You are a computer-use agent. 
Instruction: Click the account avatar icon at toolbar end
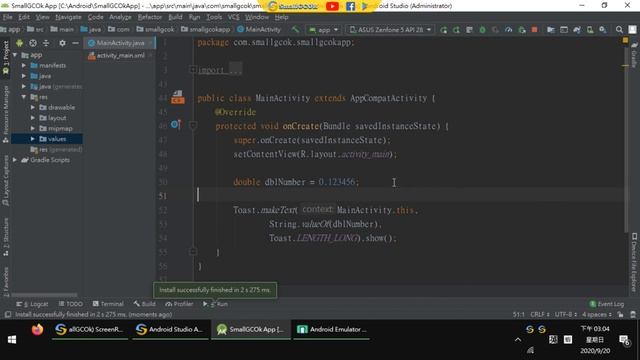coord(632,30)
